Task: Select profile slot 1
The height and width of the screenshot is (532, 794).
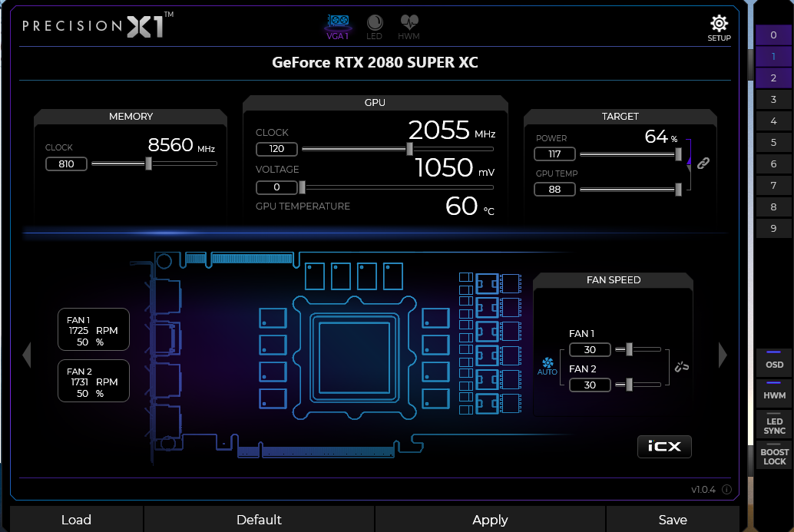Action: 773,57
